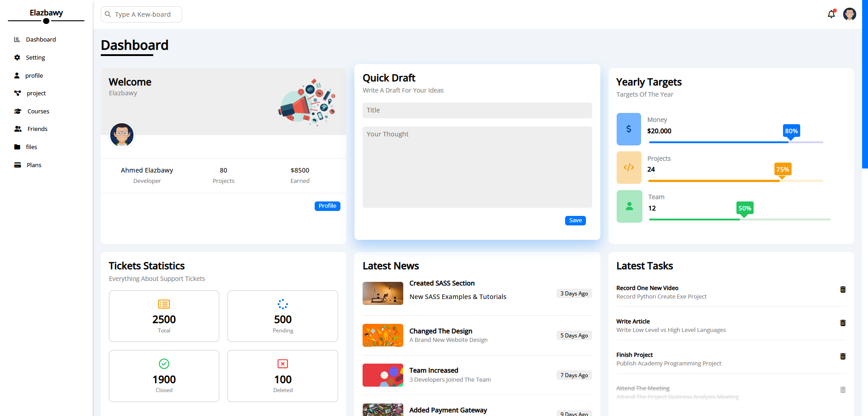Click the Deleted tickets X icon

[283, 364]
